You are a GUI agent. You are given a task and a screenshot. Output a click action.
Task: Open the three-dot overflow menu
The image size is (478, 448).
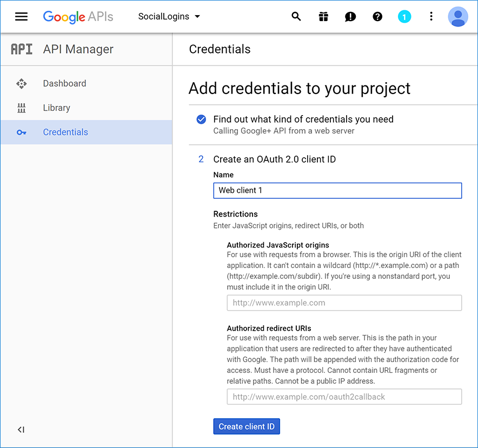pos(431,17)
